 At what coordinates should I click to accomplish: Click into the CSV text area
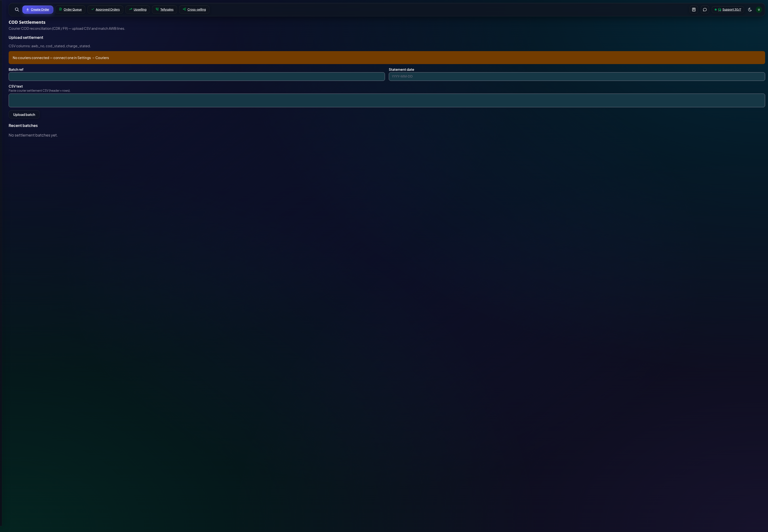pyautogui.click(x=387, y=100)
